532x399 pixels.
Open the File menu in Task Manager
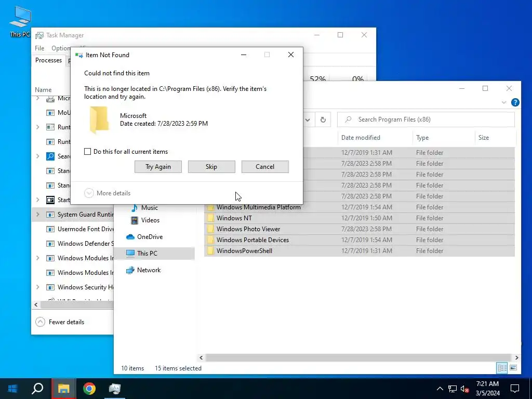point(39,48)
